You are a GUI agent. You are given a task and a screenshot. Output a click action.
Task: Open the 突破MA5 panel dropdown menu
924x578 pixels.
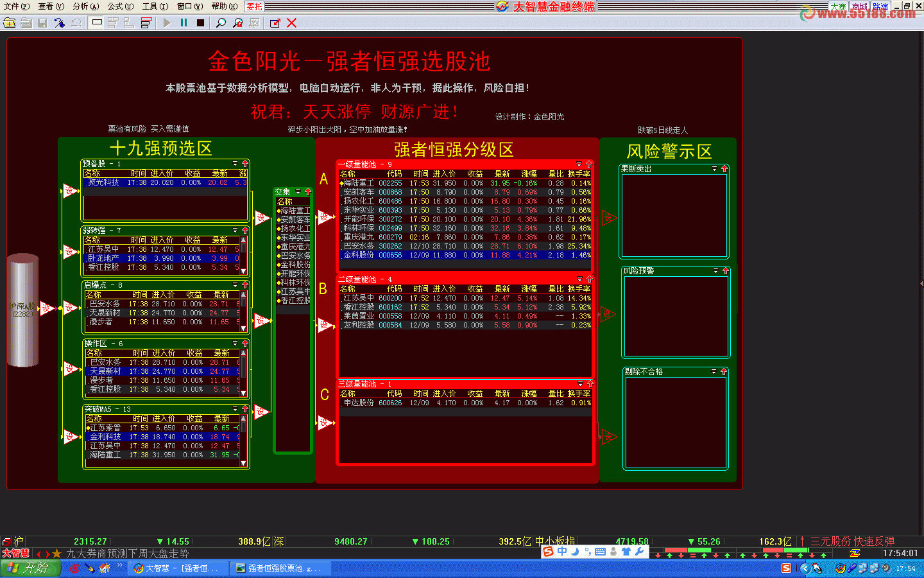(235, 408)
